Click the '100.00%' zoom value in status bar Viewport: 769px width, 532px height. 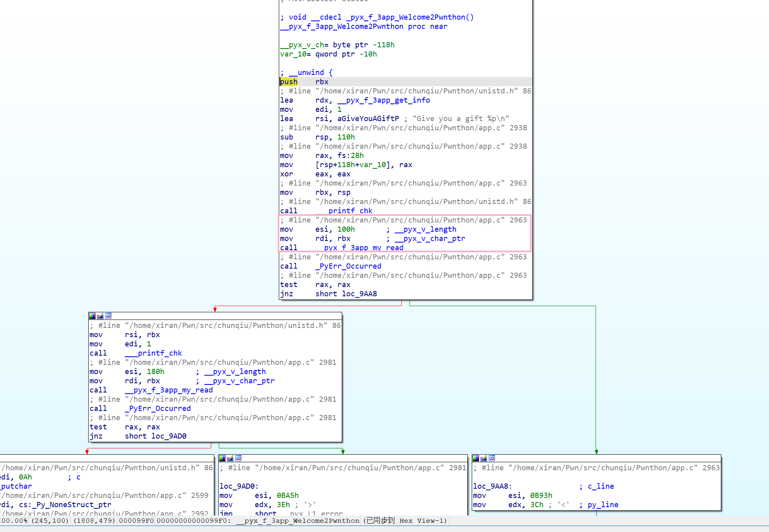(14, 521)
